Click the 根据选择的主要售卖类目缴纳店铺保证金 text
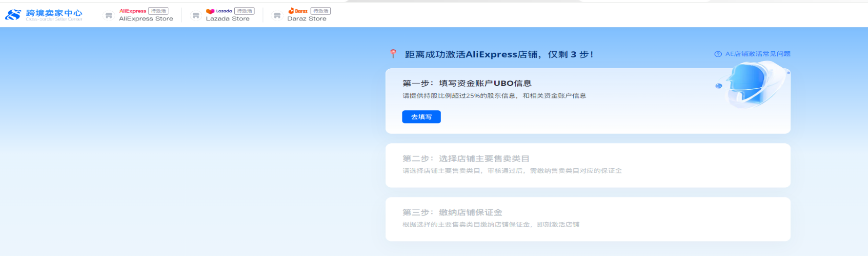 tap(491, 225)
